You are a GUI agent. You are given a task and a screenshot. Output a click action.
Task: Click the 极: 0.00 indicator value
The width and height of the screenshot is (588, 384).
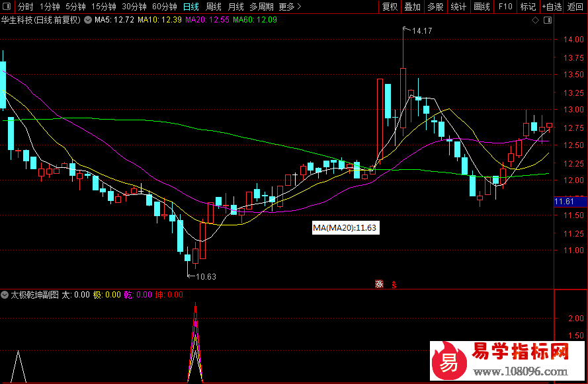[x=107, y=295]
